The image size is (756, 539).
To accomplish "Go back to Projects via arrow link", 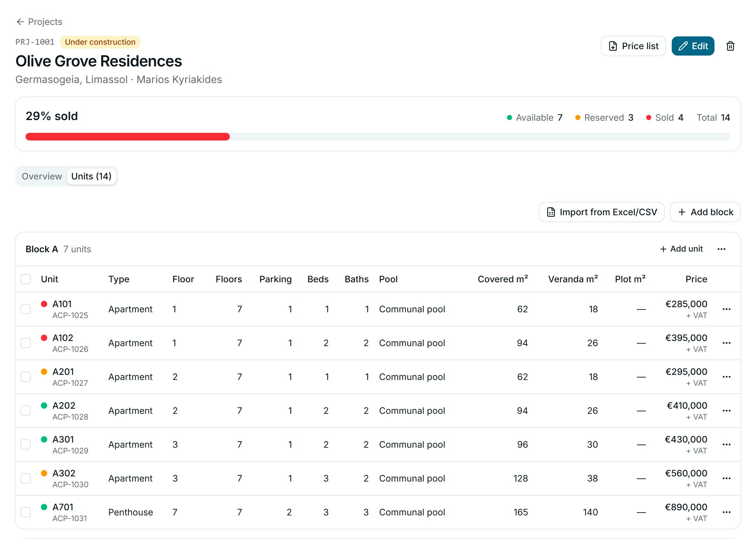I will point(39,22).
